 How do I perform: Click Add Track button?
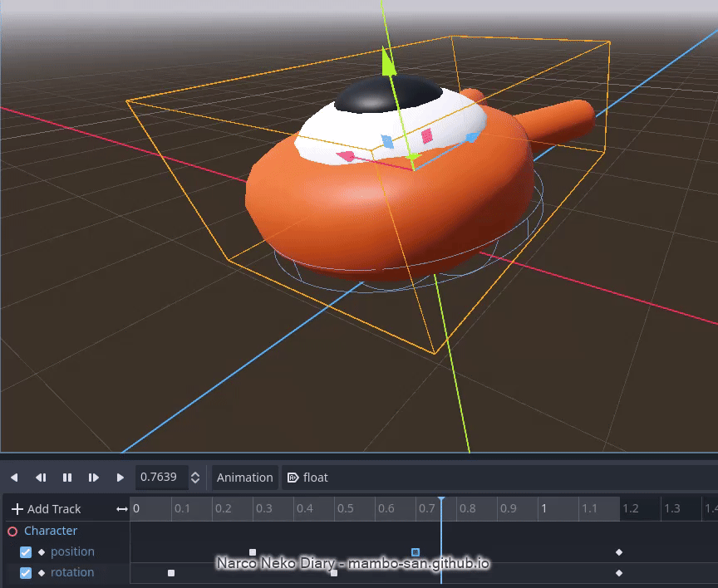click(x=47, y=509)
